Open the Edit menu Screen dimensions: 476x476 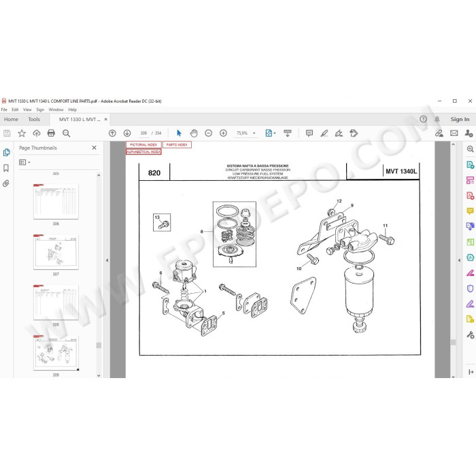(x=15, y=109)
